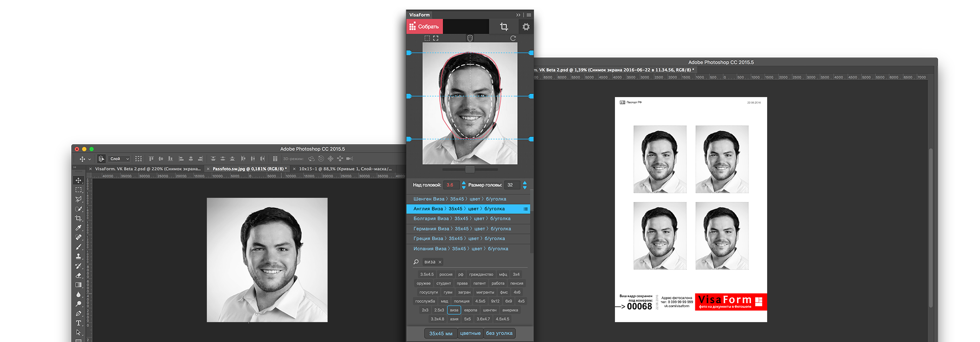This screenshot has height=342, width=980.
Task: Click the corner brackets frame icon
Action: (x=435, y=38)
